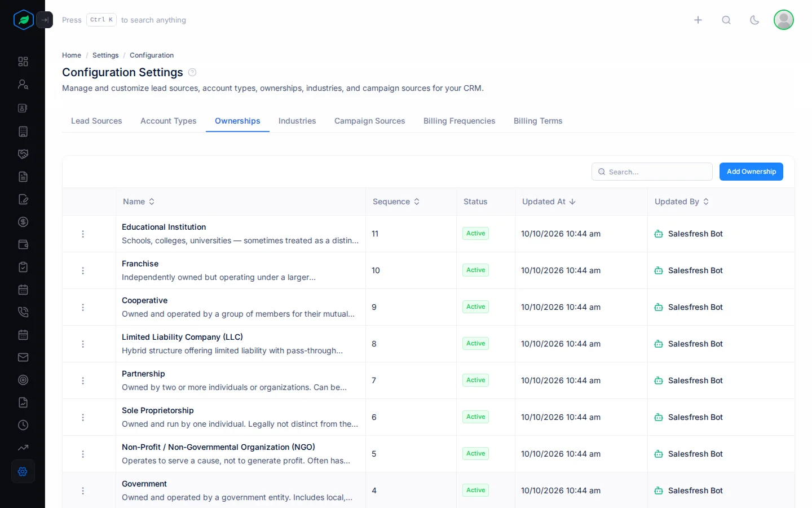Viewport: 812px width, 508px height.
Task: Open row actions menu for Franchise
Action: (83, 270)
